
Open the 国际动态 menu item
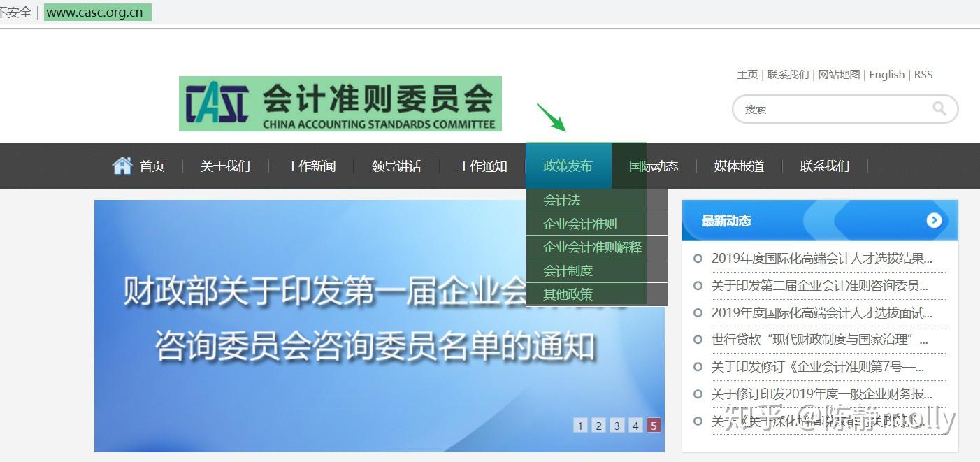point(653,166)
